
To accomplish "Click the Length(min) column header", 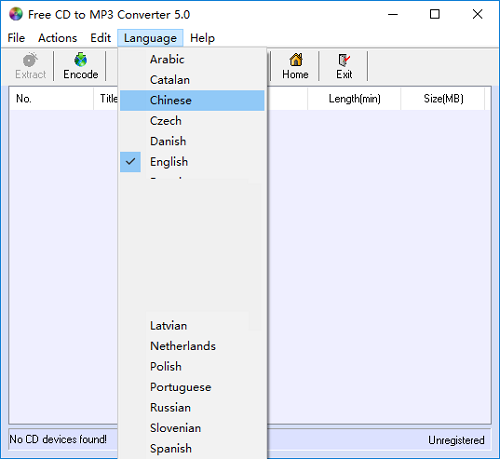I will [354, 99].
